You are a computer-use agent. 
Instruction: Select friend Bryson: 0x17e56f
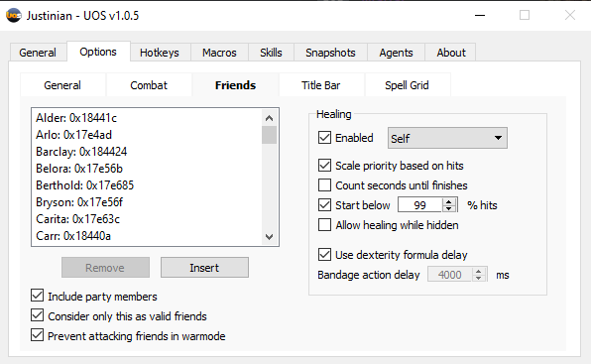(147, 202)
